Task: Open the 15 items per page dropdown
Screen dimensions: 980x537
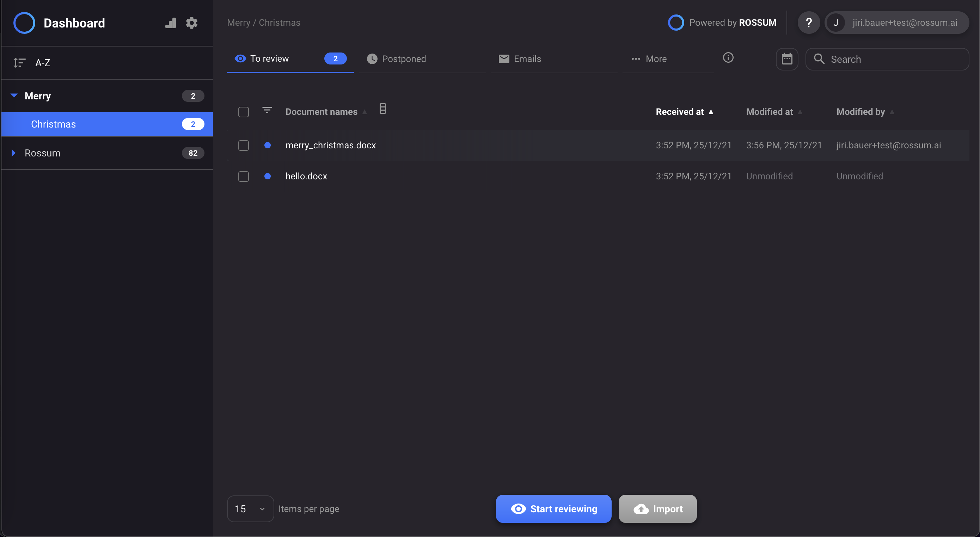Action: 250,509
